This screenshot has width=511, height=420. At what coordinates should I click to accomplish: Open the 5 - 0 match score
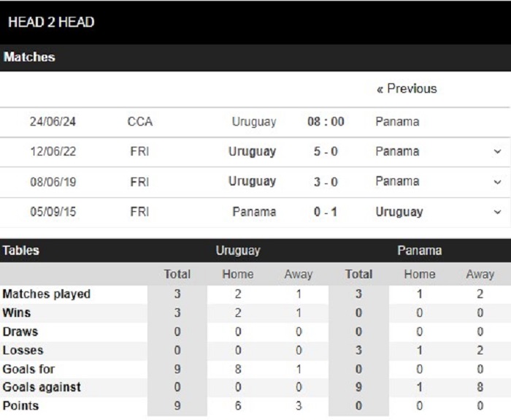pyautogui.click(x=326, y=152)
